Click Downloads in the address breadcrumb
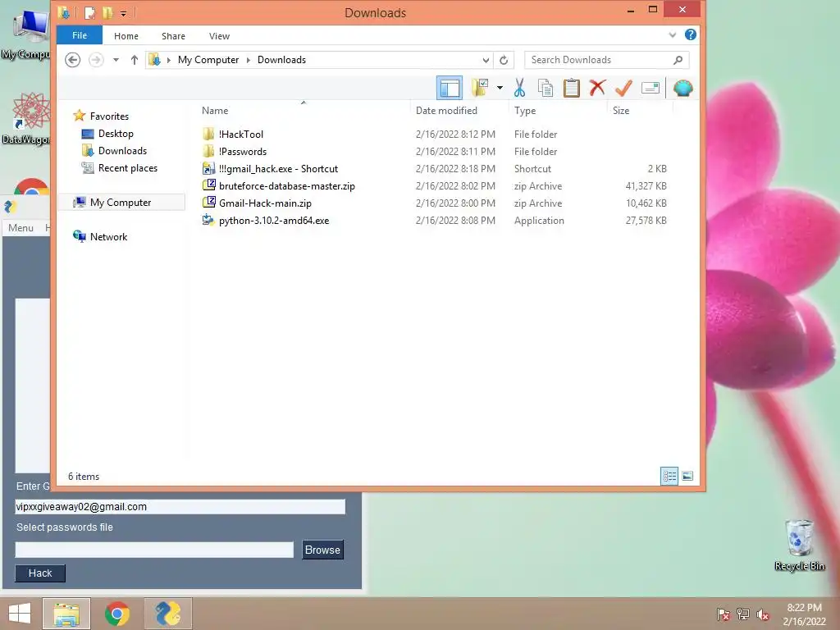The width and height of the screenshot is (840, 630). (x=282, y=60)
